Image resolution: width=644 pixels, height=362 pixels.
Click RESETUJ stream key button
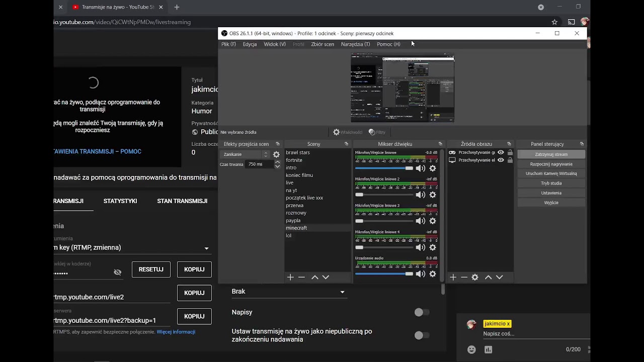[151, 269]
